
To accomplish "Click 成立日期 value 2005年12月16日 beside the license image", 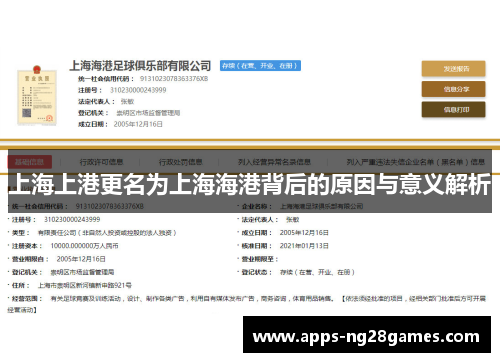I will (138, 124).
